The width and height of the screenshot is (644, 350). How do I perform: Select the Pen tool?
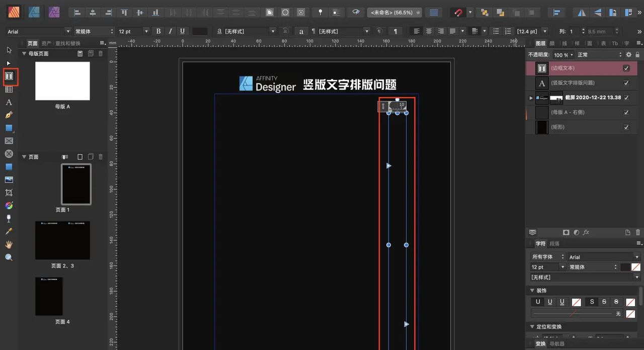(8, 115)
